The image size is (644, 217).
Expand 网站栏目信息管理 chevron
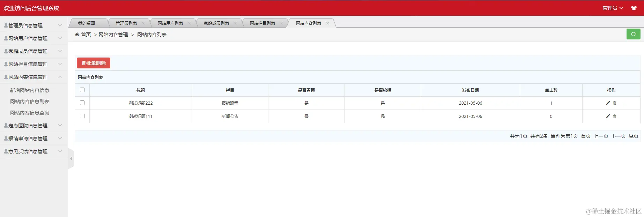[x=60, y=64]
